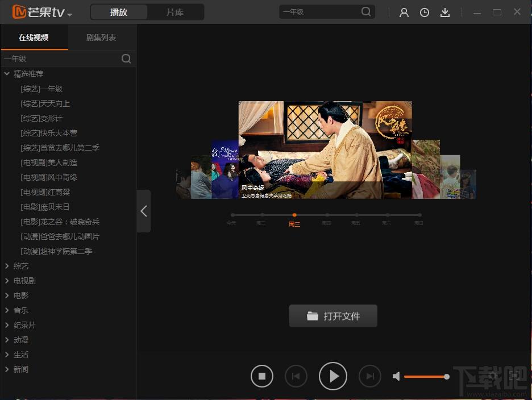Screen dimensions: 532x400
Task: Expand the 新闻 category
Action: click(x=7, y=369)
